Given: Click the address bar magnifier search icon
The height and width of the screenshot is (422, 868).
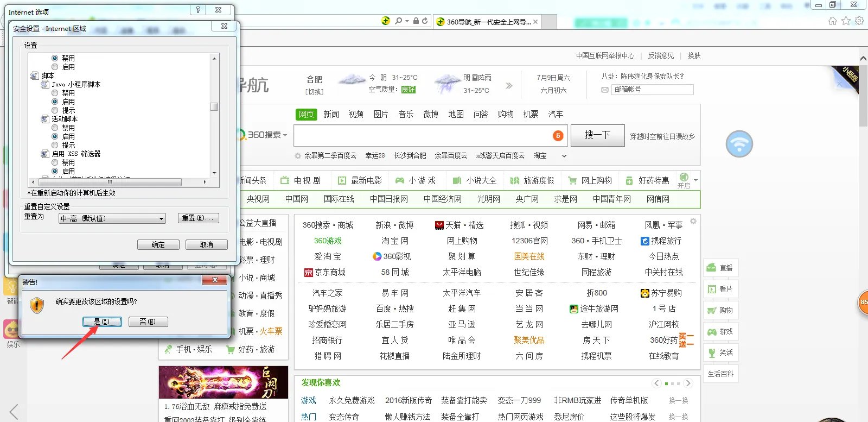Looking at the screenshot, I should [399, 21].
